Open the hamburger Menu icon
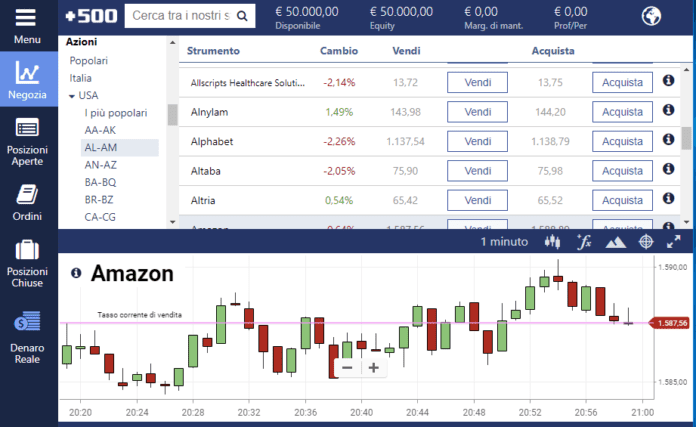This screenshot has width=696, height=427. pyautogui.click(x=25, y=18)
